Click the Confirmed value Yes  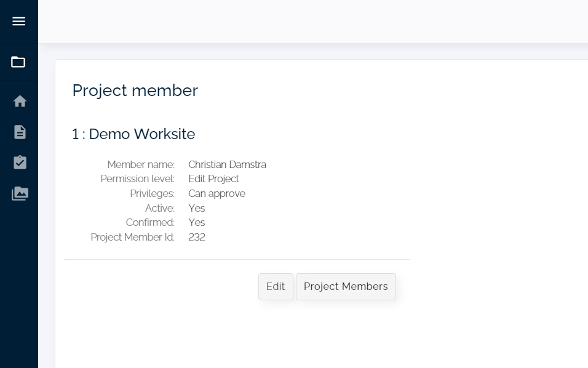click(197, 222)
